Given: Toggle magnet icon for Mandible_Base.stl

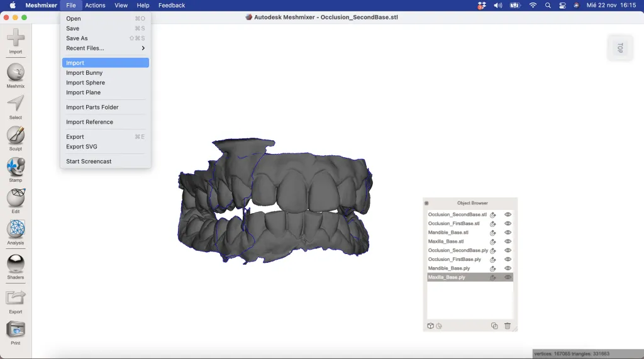Looking at the screenshot, I should pyautogui.click(x=492, y=233).
